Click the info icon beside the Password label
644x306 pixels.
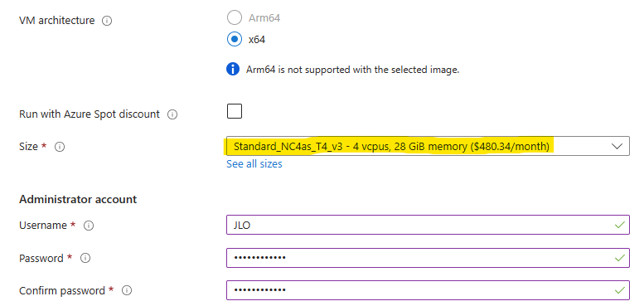pyautogui.click(x=85, y=259)
